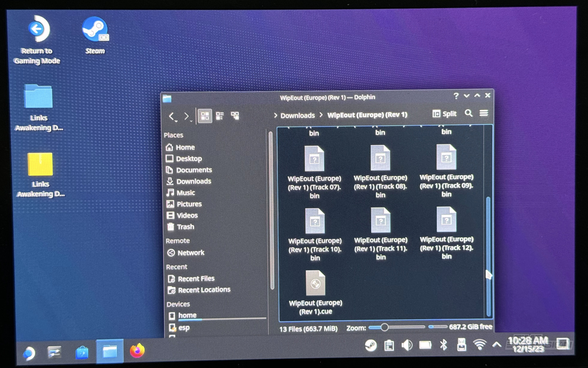The image size is (588, 368).
Task: Open Dolphin help question mark
Action: coord(456,96)
